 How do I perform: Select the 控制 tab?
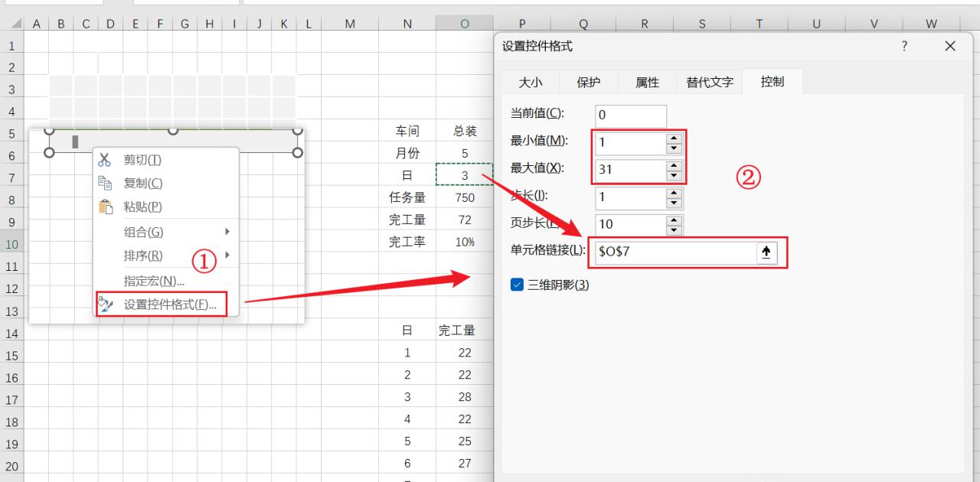772,81
